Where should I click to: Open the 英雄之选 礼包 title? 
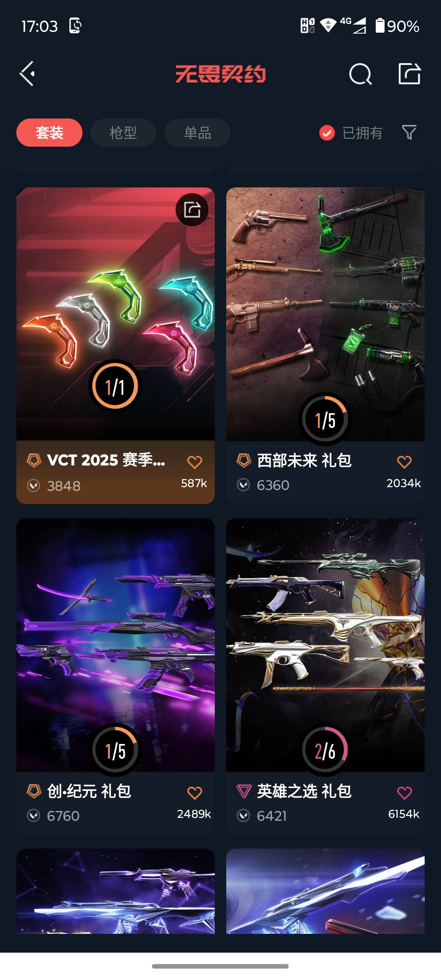(x=304, y=791)
